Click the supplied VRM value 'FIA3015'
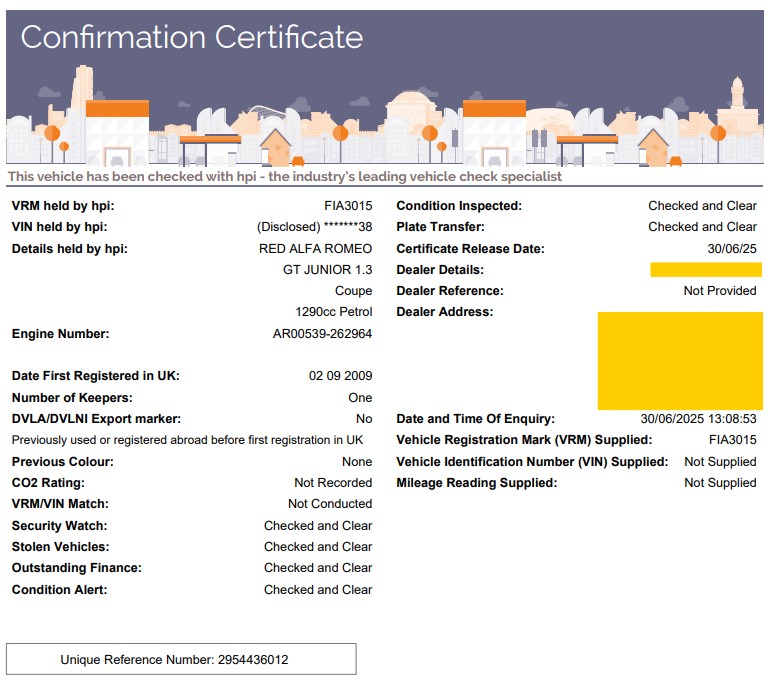773x686 pixels. click(733, 440)
